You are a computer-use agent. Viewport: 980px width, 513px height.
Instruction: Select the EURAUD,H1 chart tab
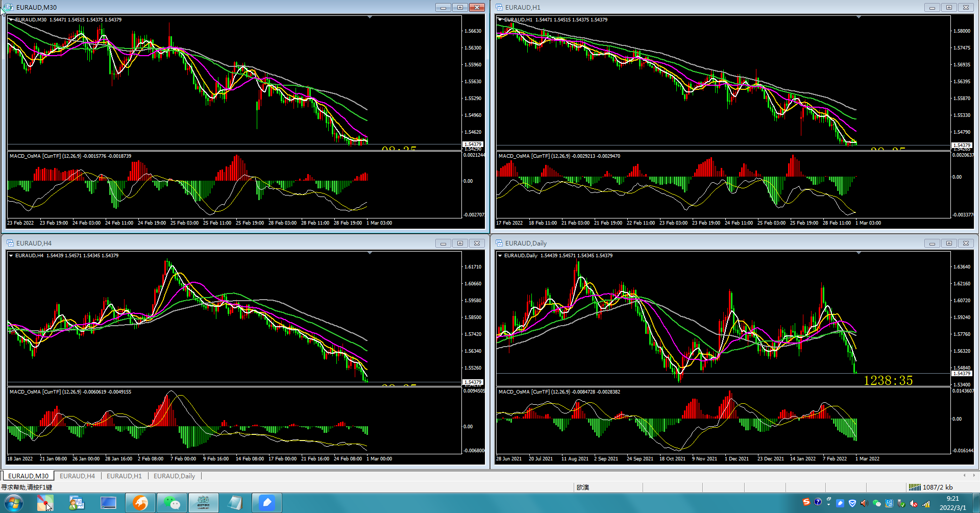pyautogui.click(x=124, y=476)
